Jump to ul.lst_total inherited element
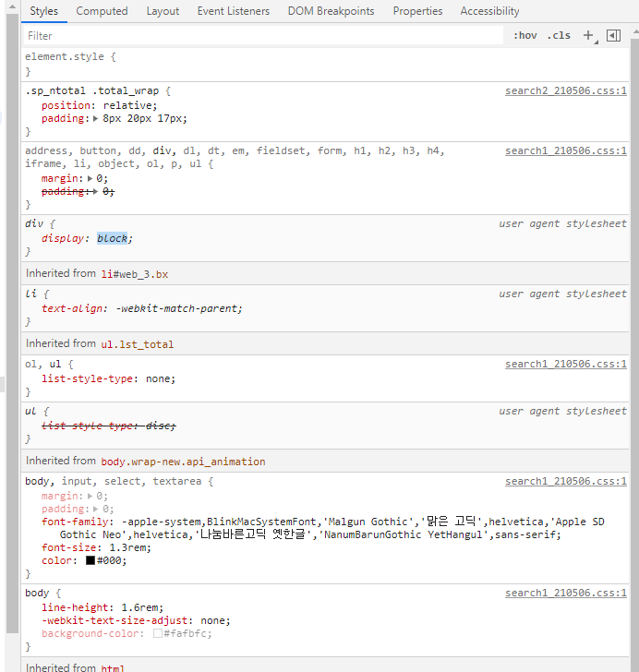Image resolution: width=639 pixels, height=672 pixels. click(x=138, y=344)
